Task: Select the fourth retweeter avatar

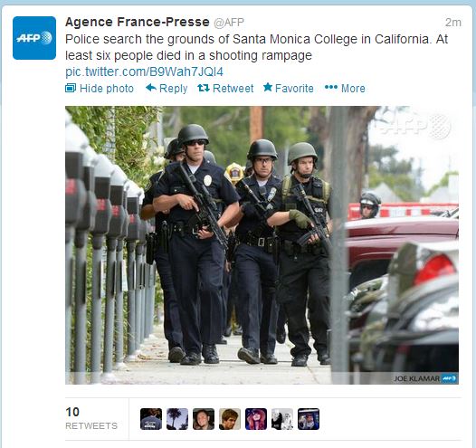Action: [230, 419]
